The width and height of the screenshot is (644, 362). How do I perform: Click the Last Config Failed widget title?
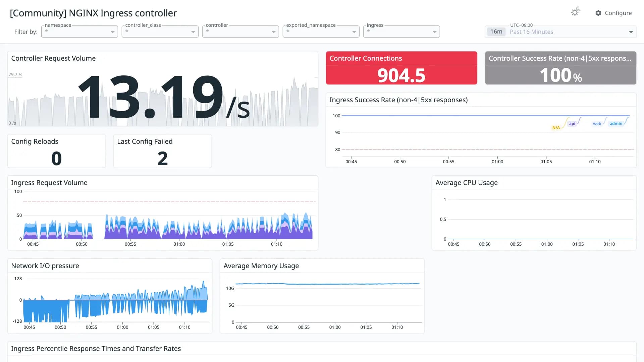pos(145,141)
